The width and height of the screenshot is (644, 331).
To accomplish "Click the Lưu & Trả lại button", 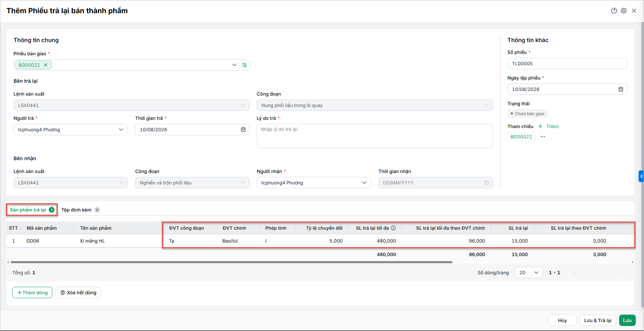I will (x=598, y=320).
